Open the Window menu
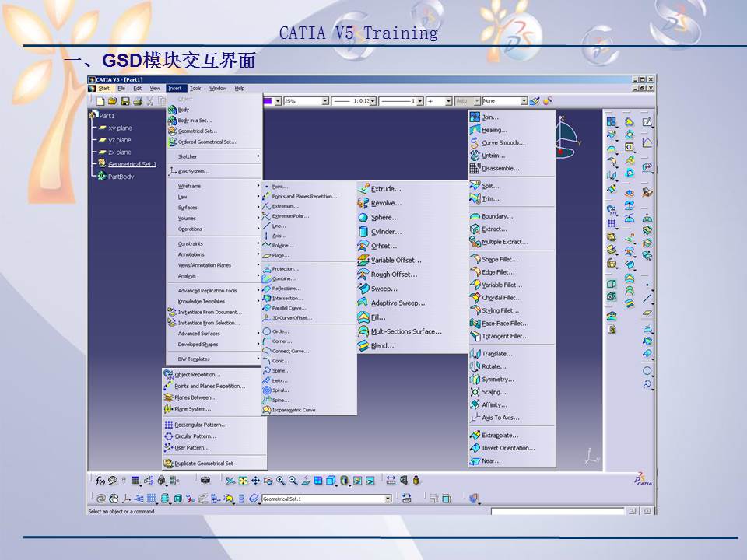The image size is (747, 560). (x=219, y=88)
